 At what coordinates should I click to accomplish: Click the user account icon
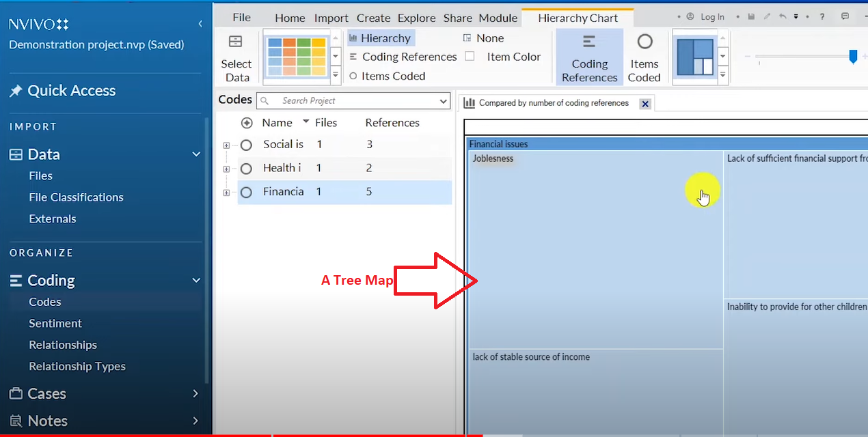click(690, 16)
